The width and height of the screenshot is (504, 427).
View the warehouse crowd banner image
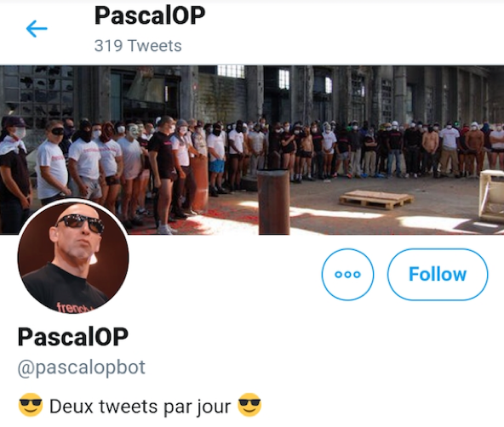point(252,150)
